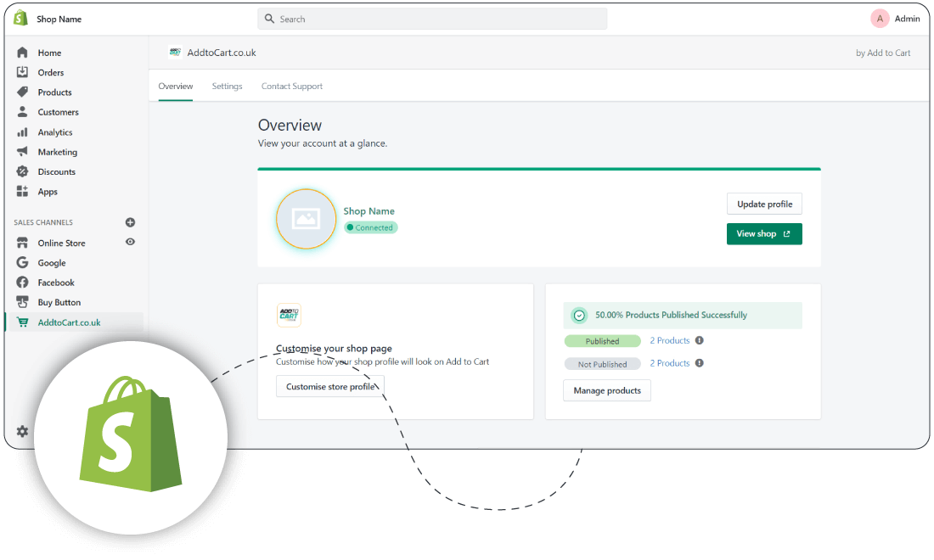934x560 pixels.
Task: Open Customers in sidebar
Action: (58, 112)
